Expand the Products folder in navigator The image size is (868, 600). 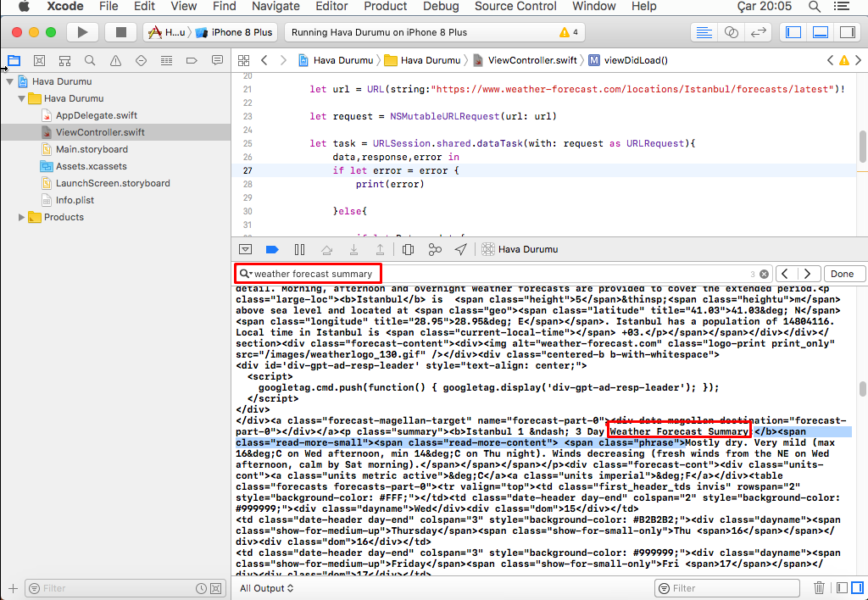pos(21,217)
